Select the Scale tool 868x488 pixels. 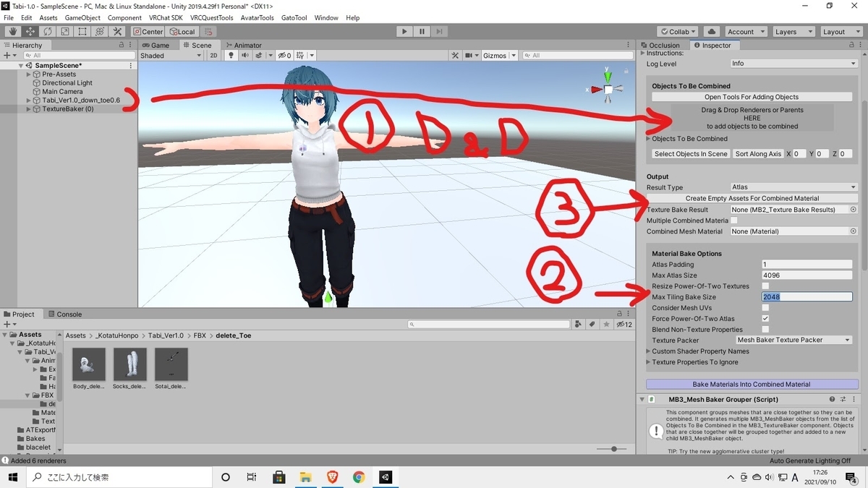pyautogui.click(x=65, y=32)
